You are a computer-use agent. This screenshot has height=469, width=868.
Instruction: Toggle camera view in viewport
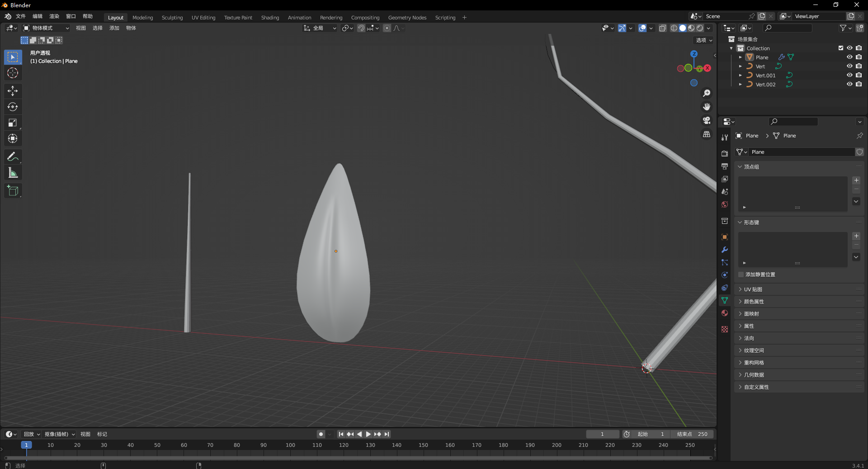pyautogui.click(x=707, y=120)
